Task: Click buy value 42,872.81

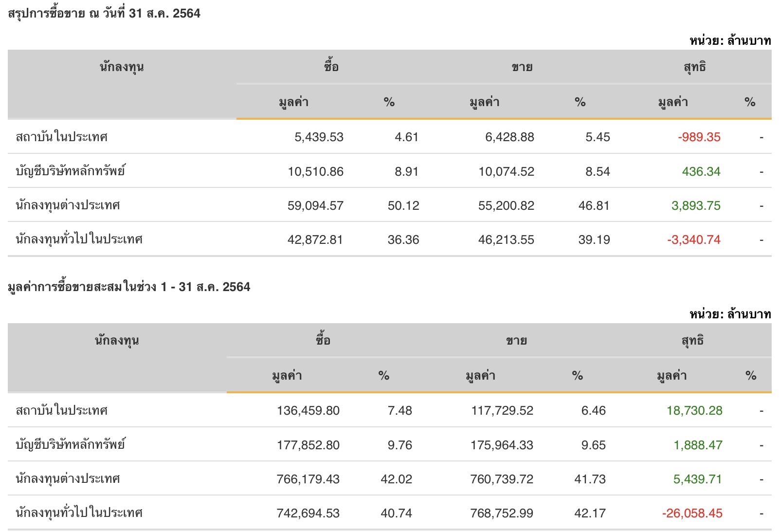Action: pyautogui.click(x=315, y=240)
